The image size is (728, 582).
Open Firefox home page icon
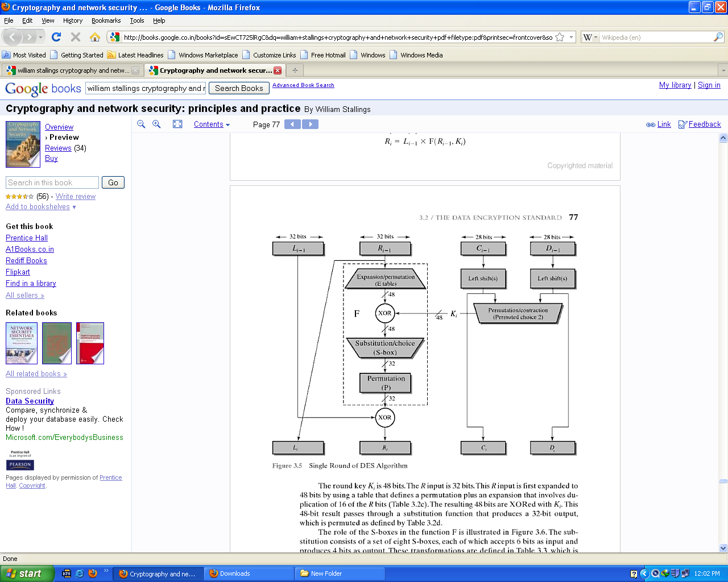pos(94,37)
